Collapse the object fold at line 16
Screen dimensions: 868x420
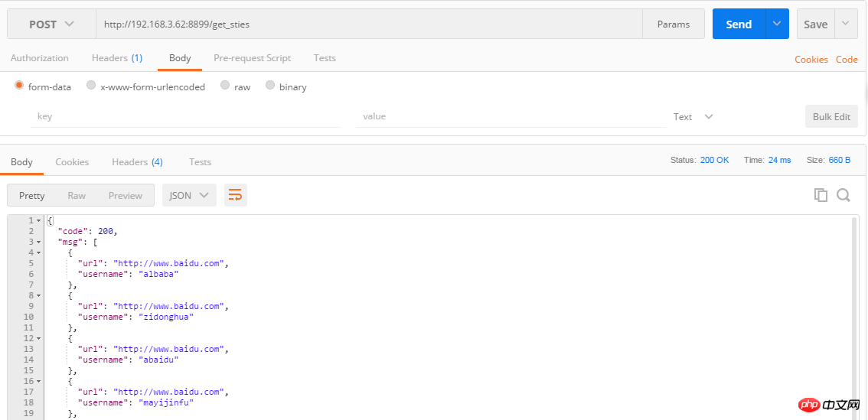(x=39, y=381)
